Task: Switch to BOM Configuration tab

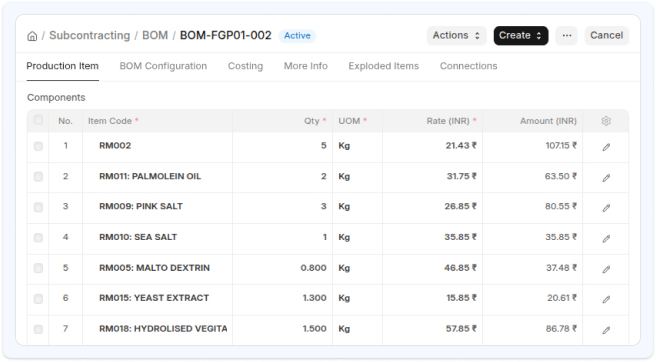Action: pos(163,66)
